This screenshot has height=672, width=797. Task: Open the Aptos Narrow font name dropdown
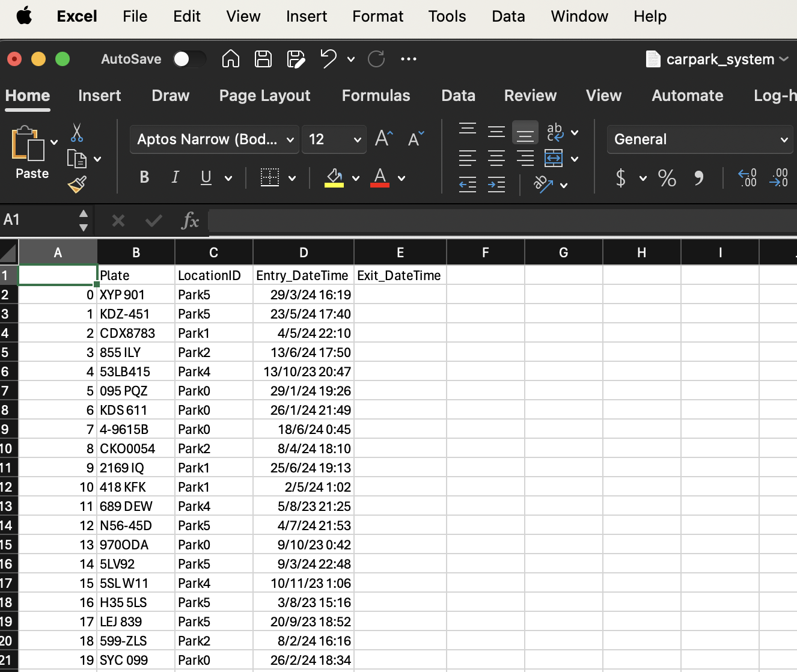[x=214, y=139]
